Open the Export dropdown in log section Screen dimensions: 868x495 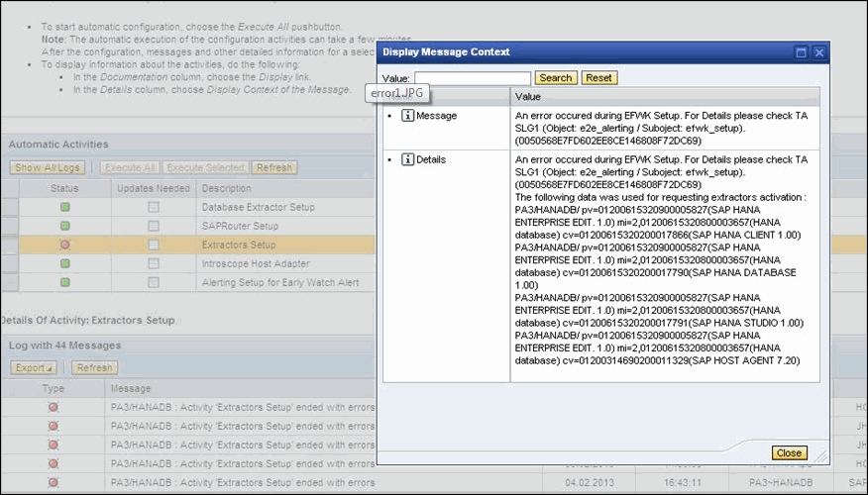click(x=34, y=367)
